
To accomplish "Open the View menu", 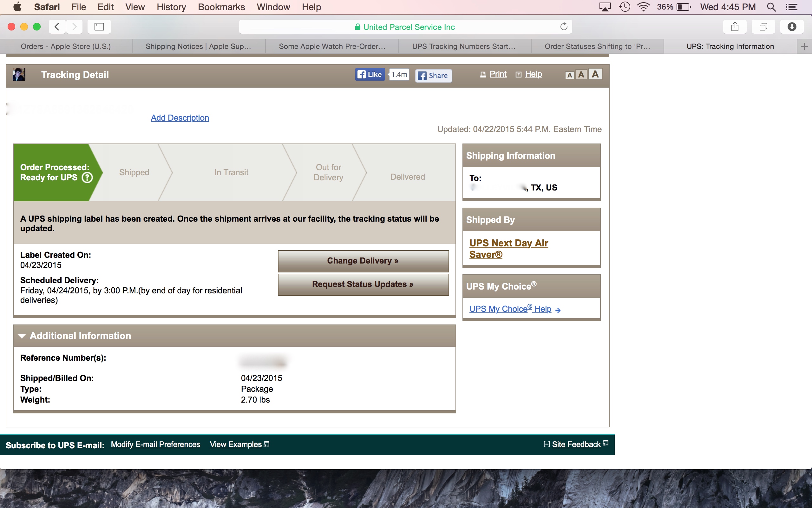I will 135,7.
